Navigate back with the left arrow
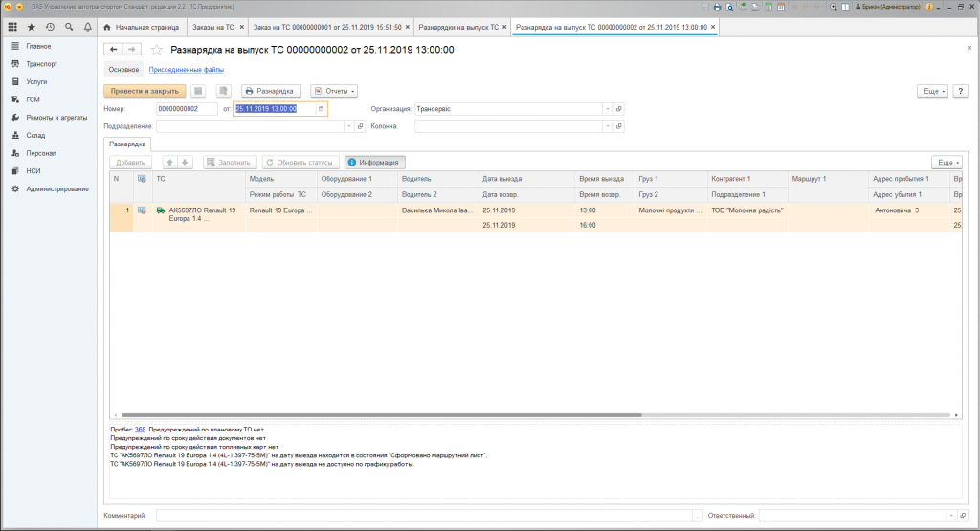Image resolution: width=980 pixels, height=531 pixels. [x=113, y=50]
